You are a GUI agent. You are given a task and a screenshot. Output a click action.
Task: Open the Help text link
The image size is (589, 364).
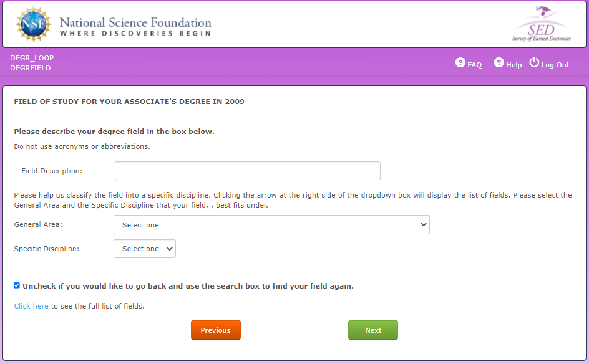pos(514,65)
